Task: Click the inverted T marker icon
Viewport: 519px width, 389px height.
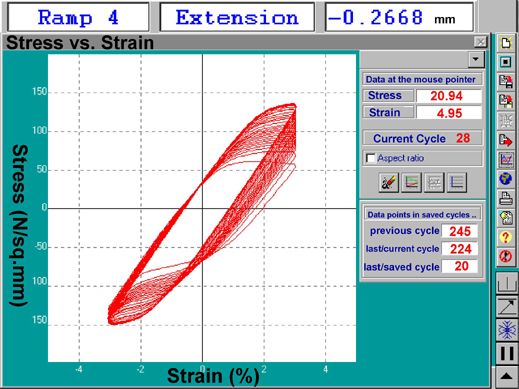Action: [507, 283]
